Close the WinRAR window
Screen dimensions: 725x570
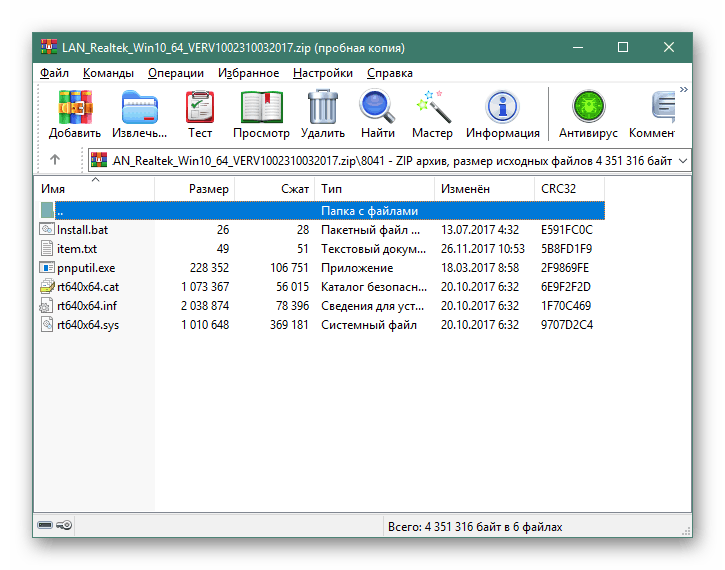[669, 47]
